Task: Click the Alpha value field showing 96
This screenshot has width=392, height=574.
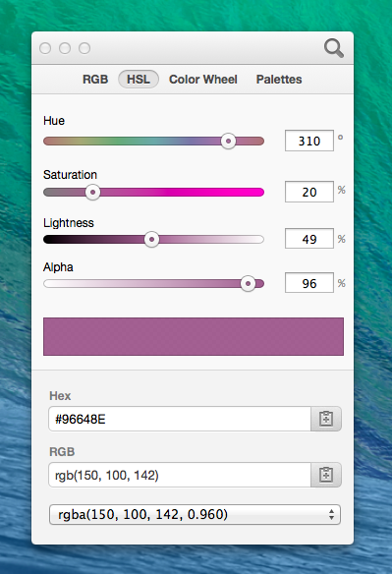Action: click(x=309, y=283)
